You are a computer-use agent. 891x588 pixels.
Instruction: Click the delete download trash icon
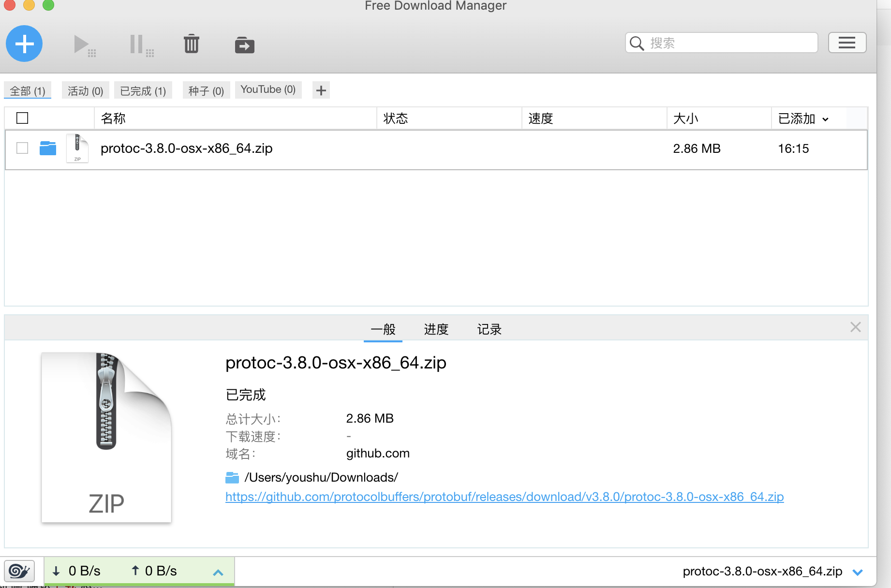(191, 44)
